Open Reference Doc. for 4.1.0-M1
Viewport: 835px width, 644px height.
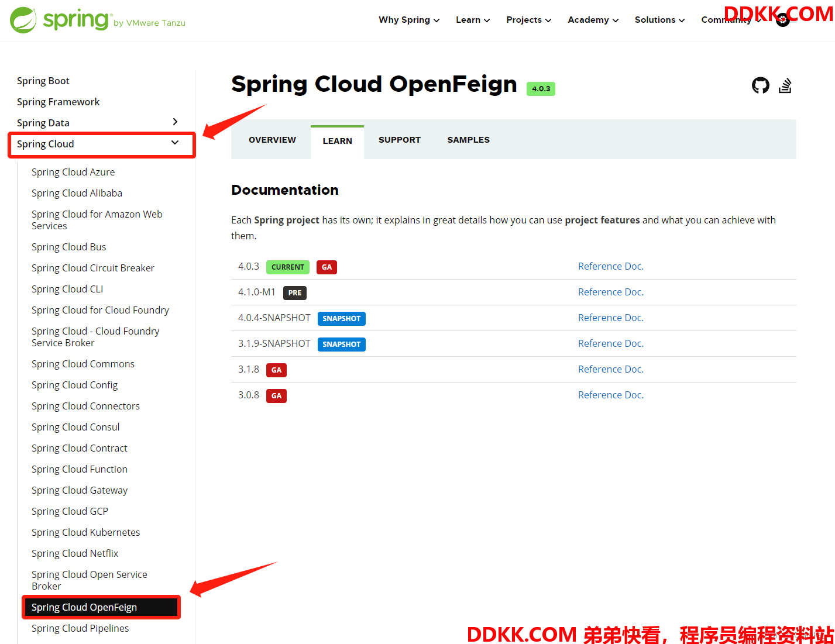click(x=611, y=292)
